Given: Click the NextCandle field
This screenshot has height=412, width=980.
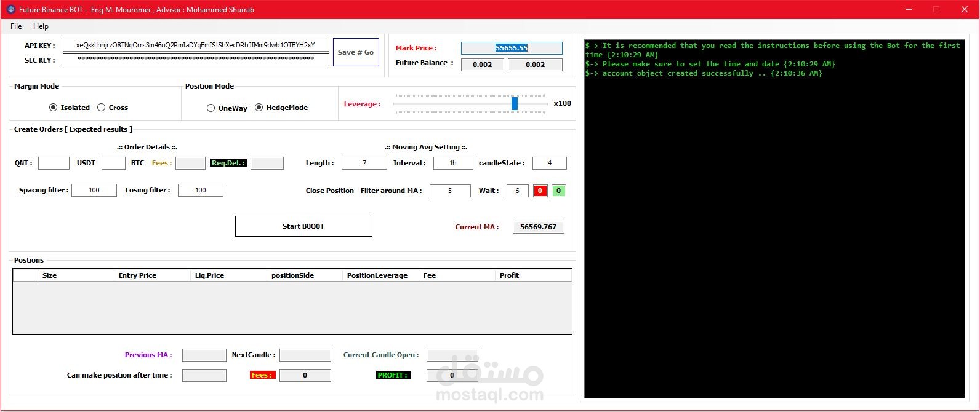Looking at the screenshot, I should 305,355.
